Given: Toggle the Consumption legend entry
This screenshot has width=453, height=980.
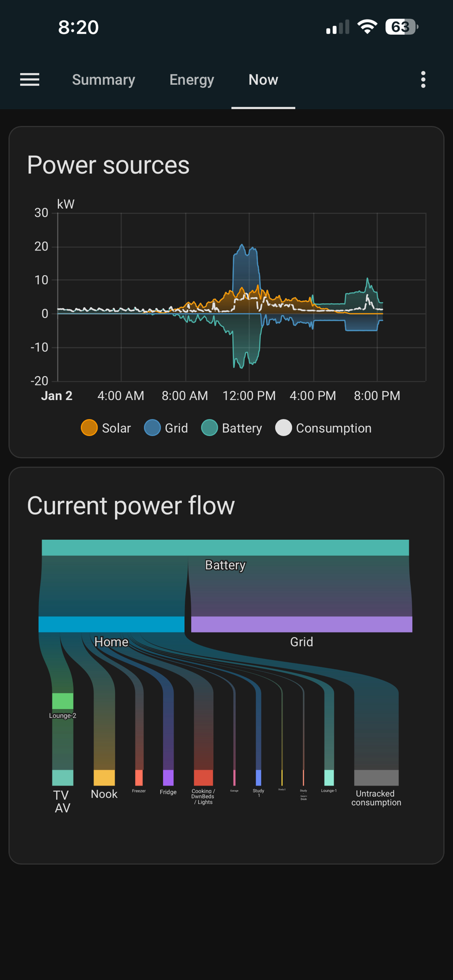Looking at the screenshot, I should coord(324,428).
